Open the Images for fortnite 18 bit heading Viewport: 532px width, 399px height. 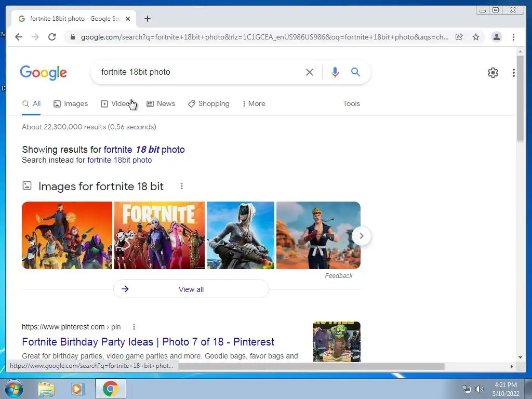coord(101,187)
